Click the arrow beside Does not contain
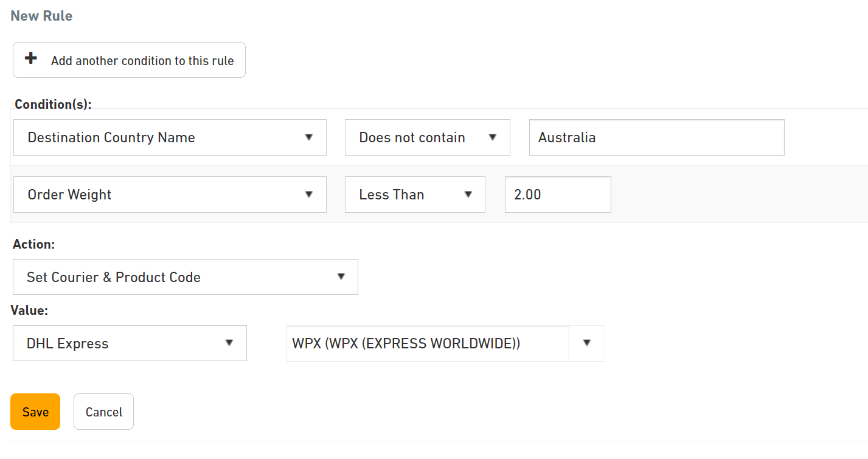 [x=493, y=137]
